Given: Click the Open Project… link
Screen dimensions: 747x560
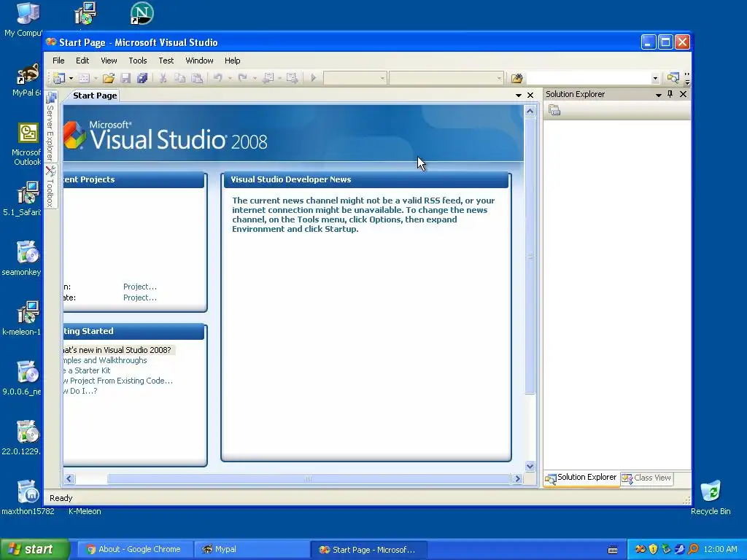Looking at the screenshot, I should [139, 287].
